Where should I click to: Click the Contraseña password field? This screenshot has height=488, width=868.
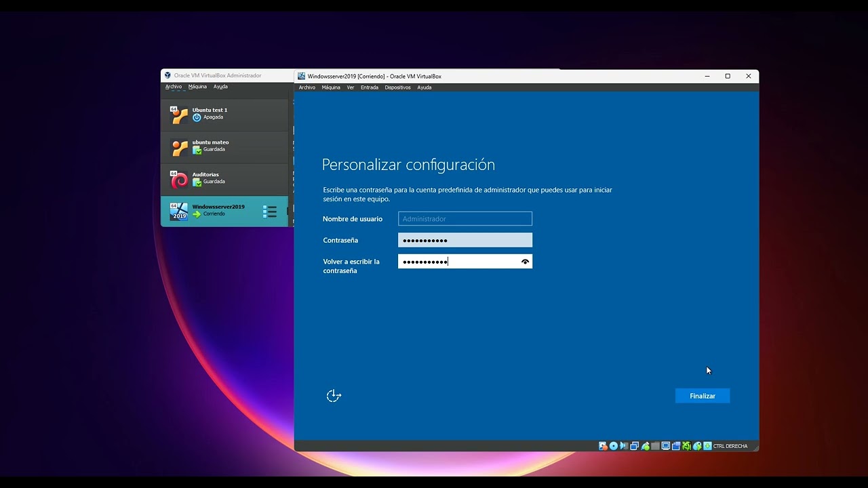[x=465, y=240]
